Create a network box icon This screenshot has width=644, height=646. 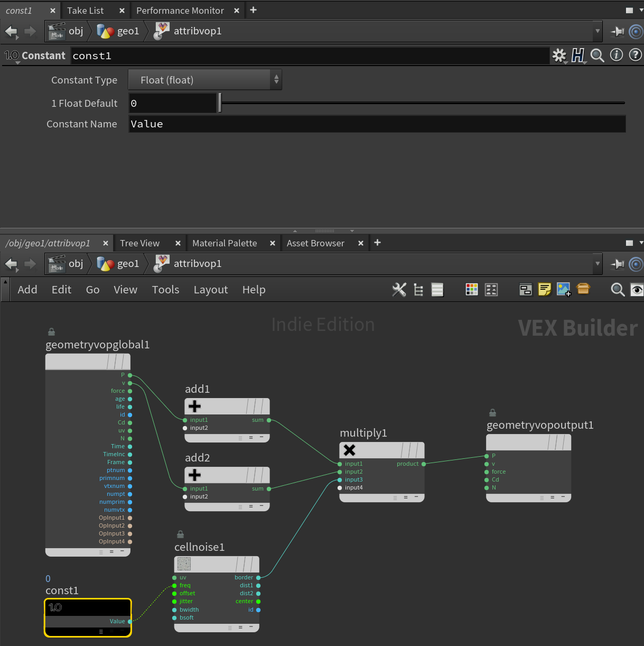coord(526,289)
